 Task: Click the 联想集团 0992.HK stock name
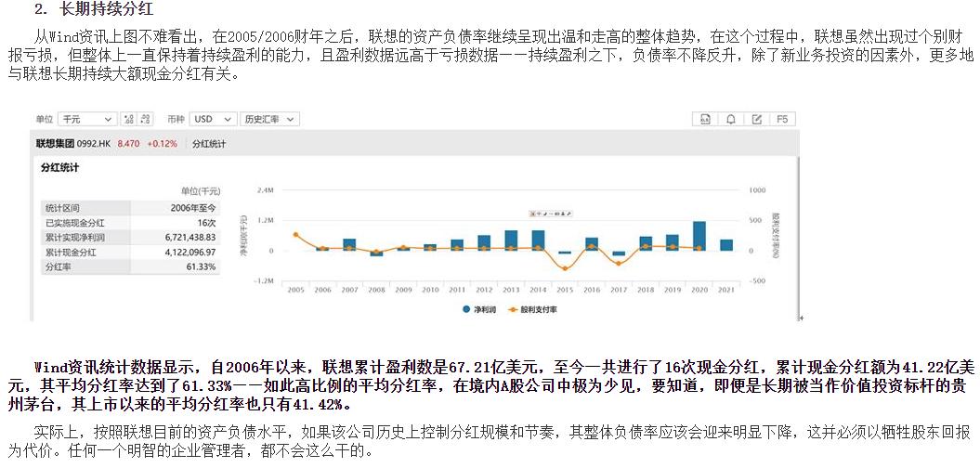click(x=73, y=144)
